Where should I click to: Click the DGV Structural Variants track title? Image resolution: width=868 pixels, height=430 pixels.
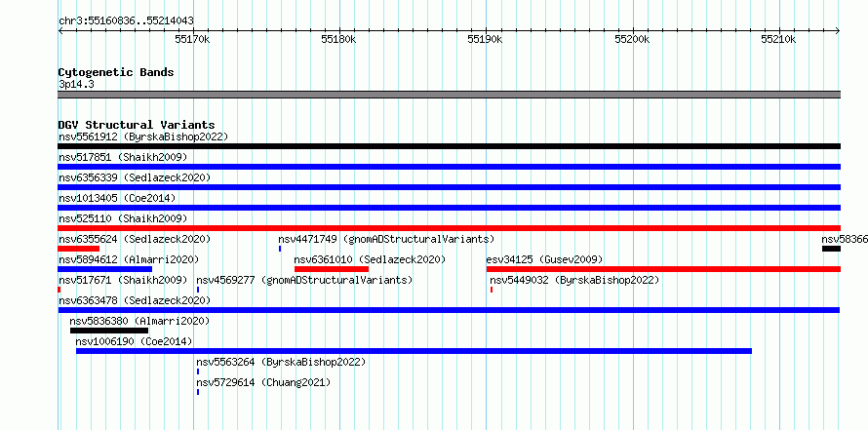pyautogui.click(x=137, y=125)
